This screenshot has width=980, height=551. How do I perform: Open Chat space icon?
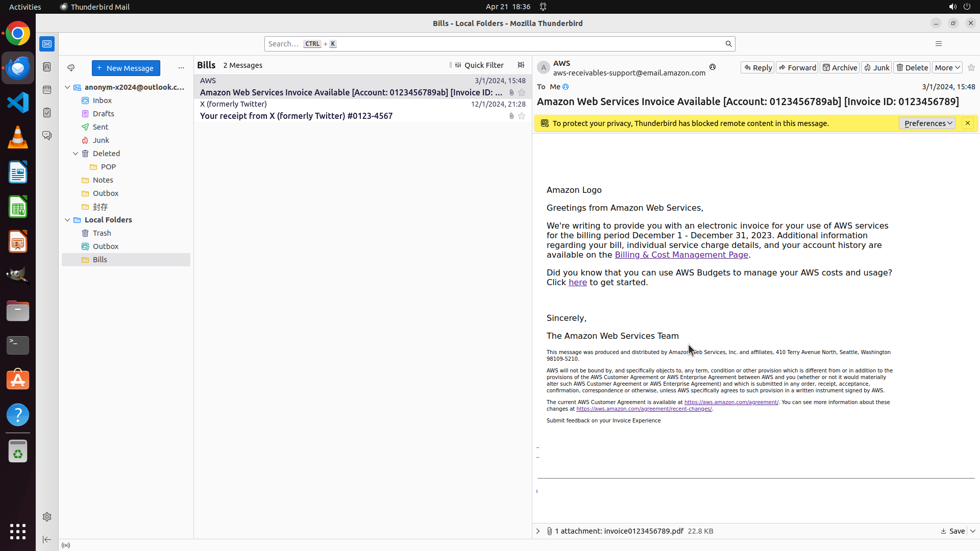tap(47, 136)
